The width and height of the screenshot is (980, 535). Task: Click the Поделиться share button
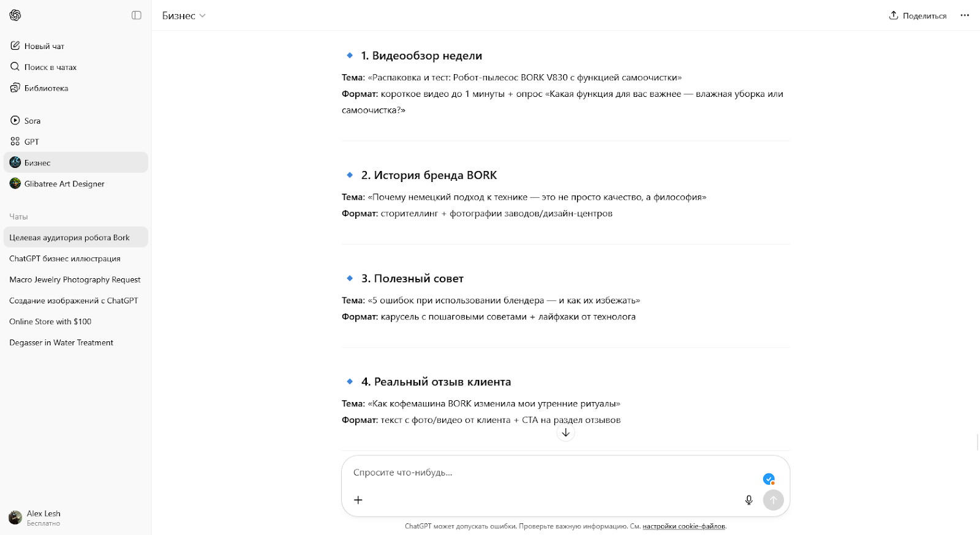click(918, 15)
